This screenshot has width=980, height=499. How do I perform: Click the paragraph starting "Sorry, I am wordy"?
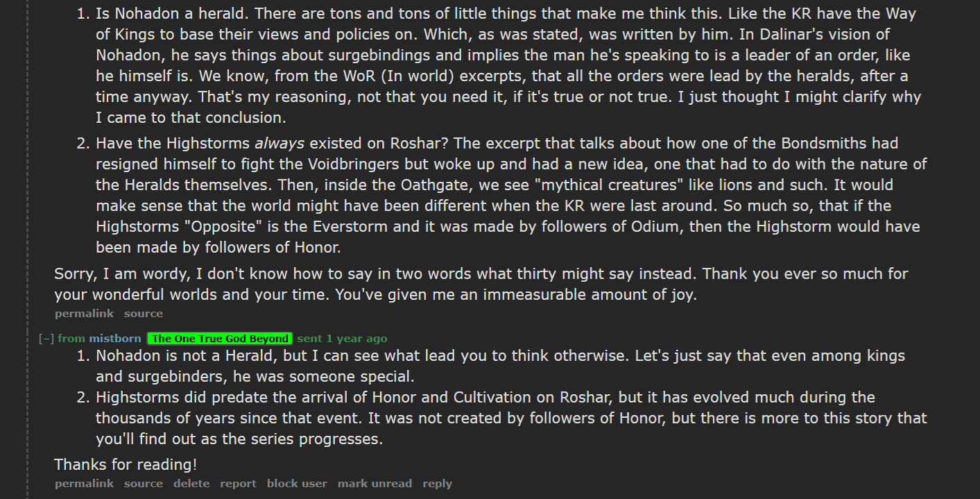pyautogui.click(x=481, y=284)
